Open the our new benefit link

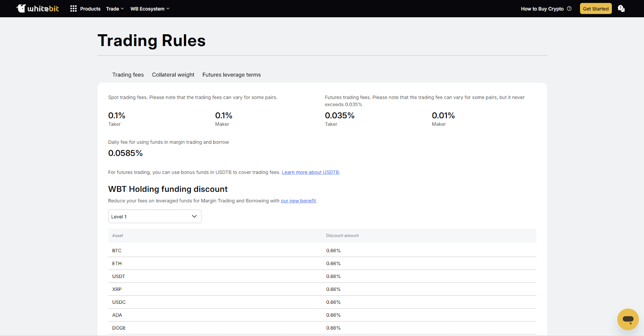pyautogui.click(x=298, y=201)
